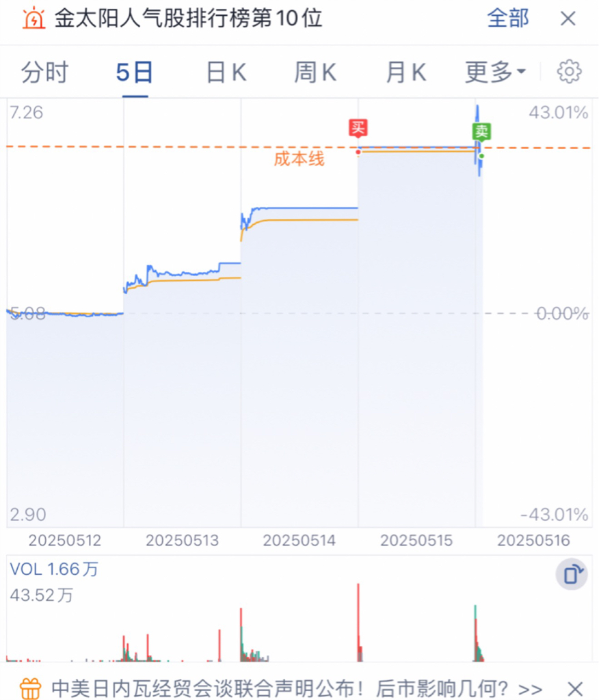Viewport: 599px width, 700px height.
Task: Tap the orange gift box icon
Action: click(x=30, y=688)
